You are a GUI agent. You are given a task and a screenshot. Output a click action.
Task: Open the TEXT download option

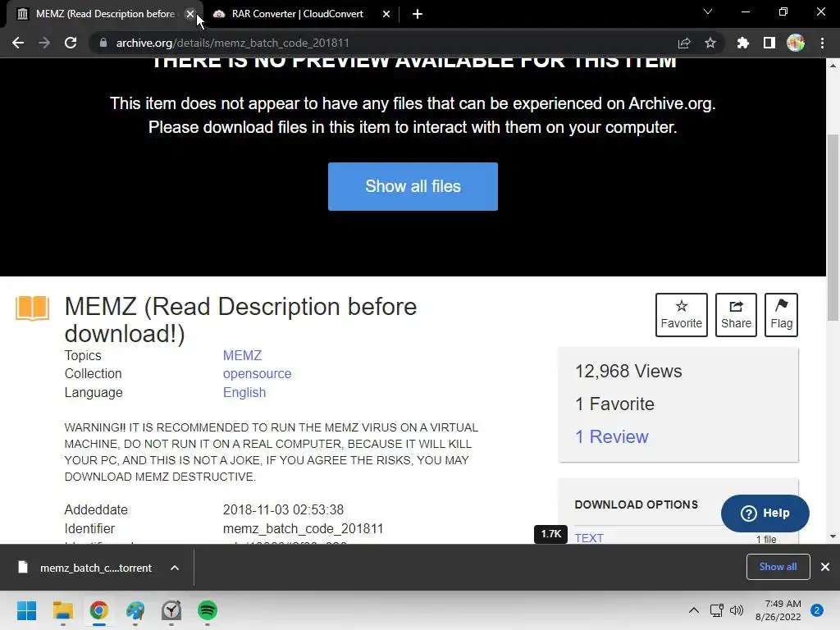(589, 538)
